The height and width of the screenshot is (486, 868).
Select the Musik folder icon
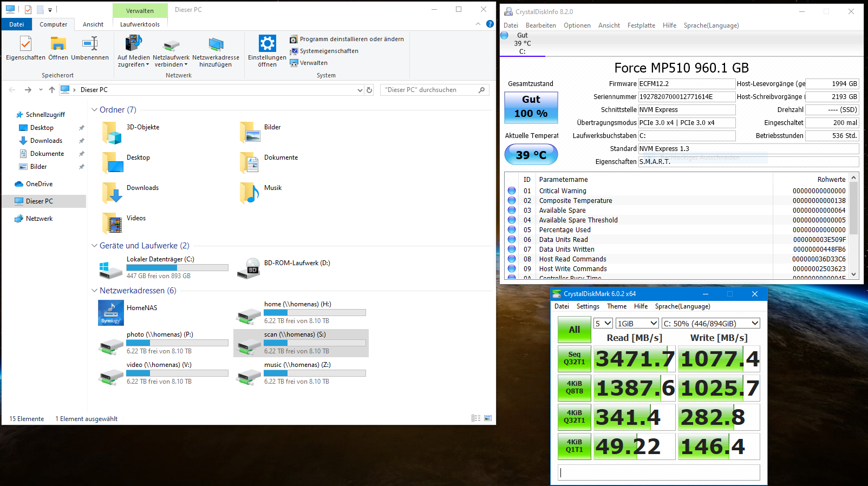click(250, 193)
